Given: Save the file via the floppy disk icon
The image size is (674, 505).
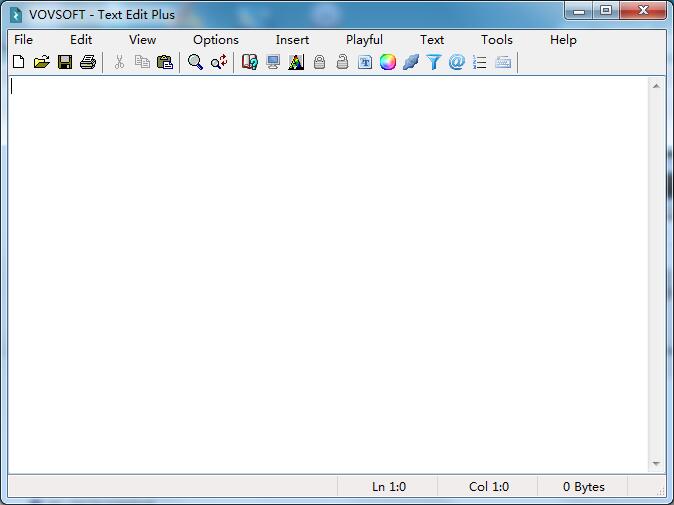Looking at the screenshot, I should (x=65, y=62).
